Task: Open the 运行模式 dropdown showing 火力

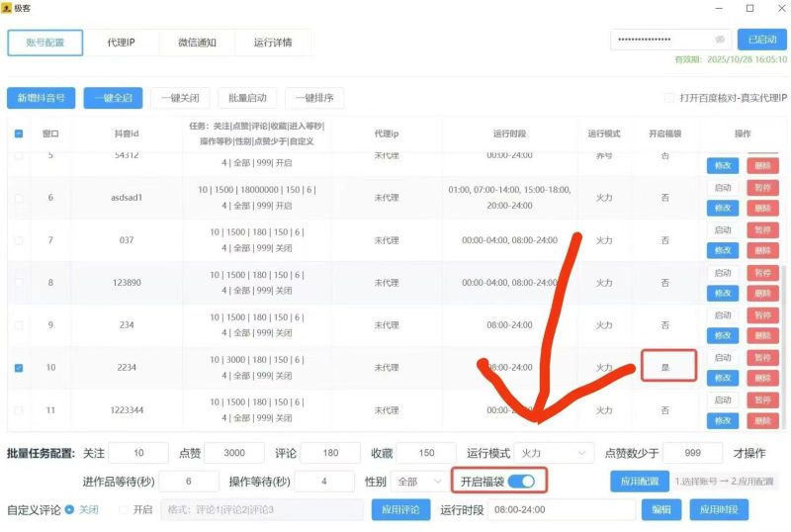Action: click(x=556, y=453)
